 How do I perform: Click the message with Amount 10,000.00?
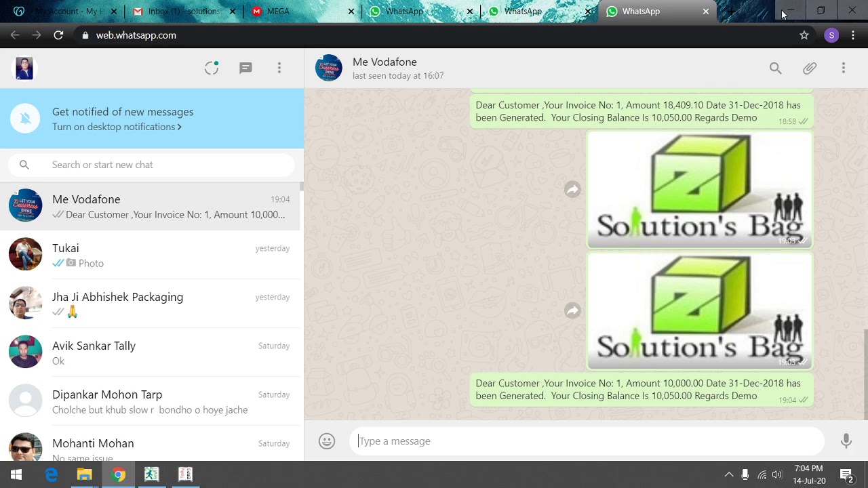642,390
